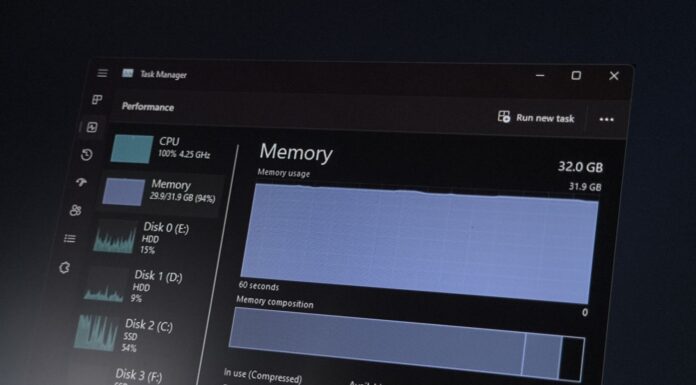Open App history icon in sidebar
Viewport: 696px width, 385px height.
click(87, 155)
